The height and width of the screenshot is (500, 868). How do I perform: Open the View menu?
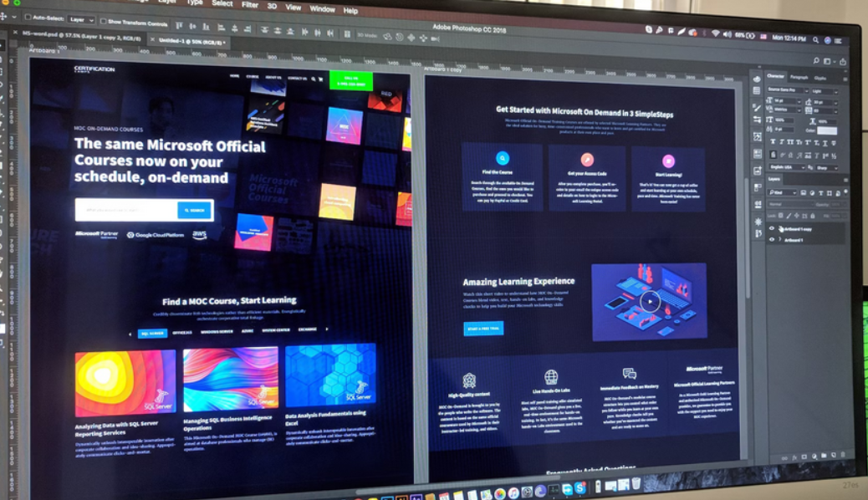pos(293,8)
